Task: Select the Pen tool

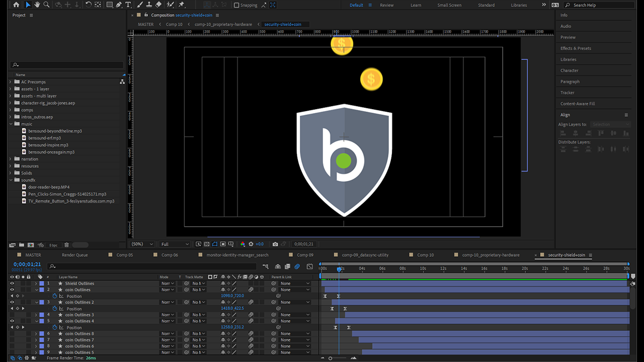Action: pos(119,5)
